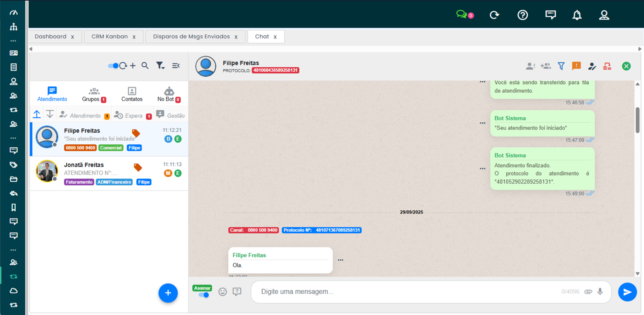Click the refresh conversations icon in sidebar
The height and width of the screenshot is (315, 644).
pos(124,66)
